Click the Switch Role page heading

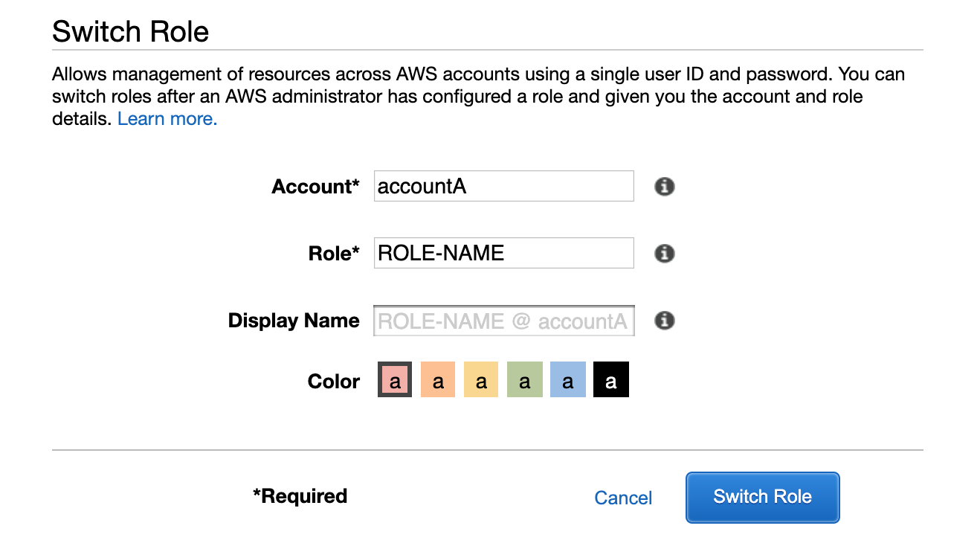pos(131,30)
